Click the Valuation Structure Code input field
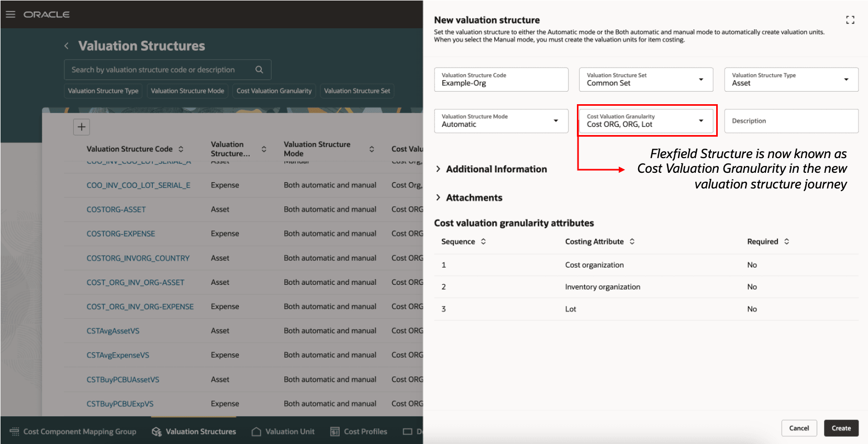The height and width of the screenshot is (444, 868). click(x=501, y=80)
